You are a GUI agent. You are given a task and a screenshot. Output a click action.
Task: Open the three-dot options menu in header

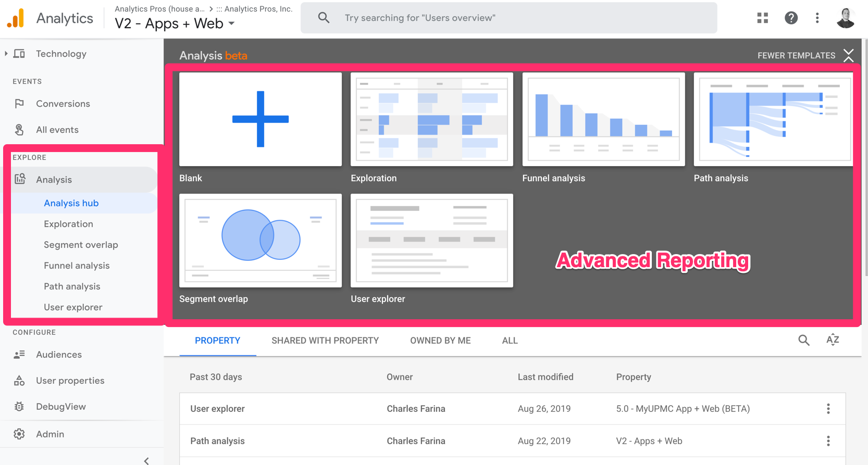tap(817, 18)
